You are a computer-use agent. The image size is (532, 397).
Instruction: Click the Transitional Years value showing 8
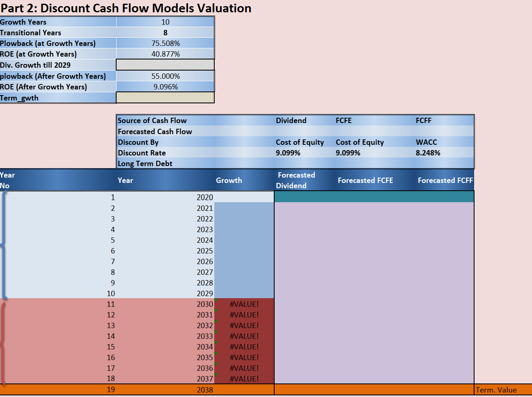[165, 32]
